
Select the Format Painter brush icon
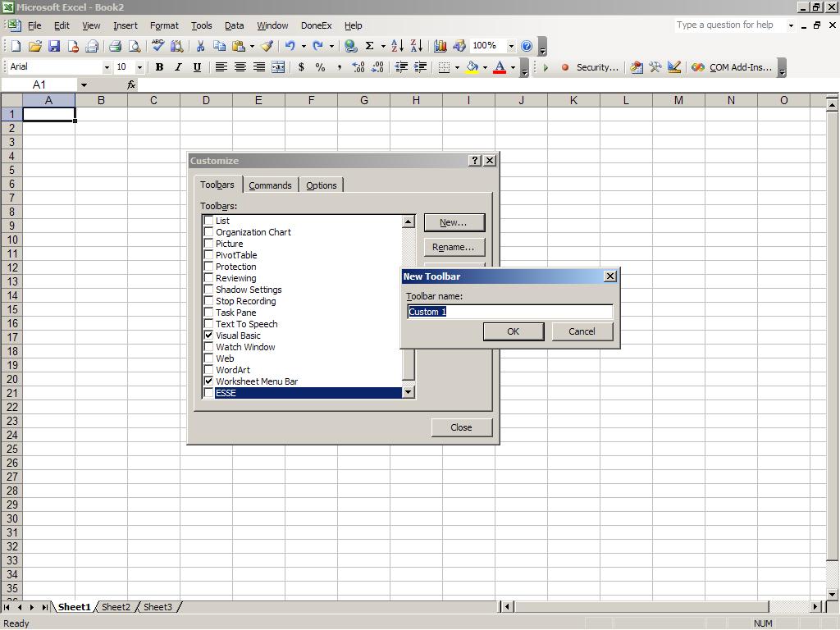point(267,46)
